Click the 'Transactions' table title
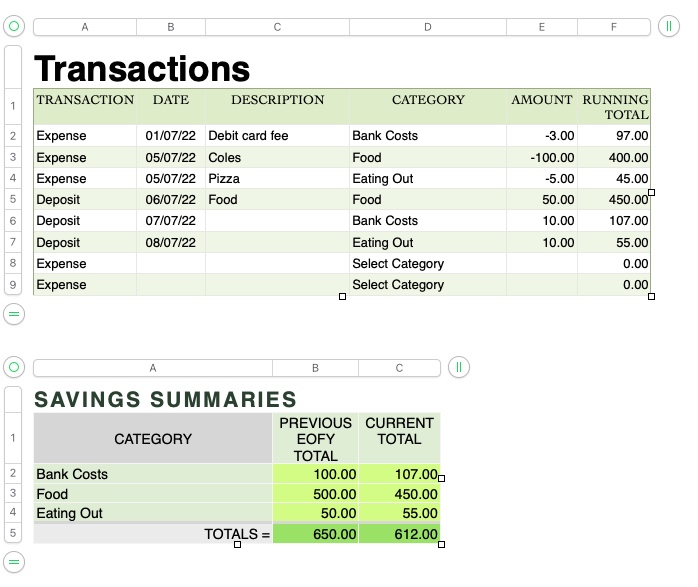The width and height of the screenshot is (698, 587). [x=142, y=69]
